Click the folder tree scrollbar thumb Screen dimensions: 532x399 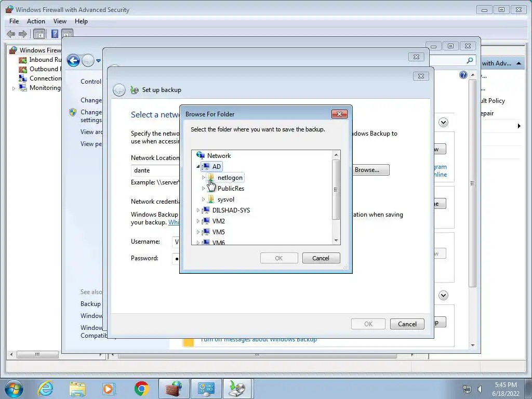tap(336, 190)
